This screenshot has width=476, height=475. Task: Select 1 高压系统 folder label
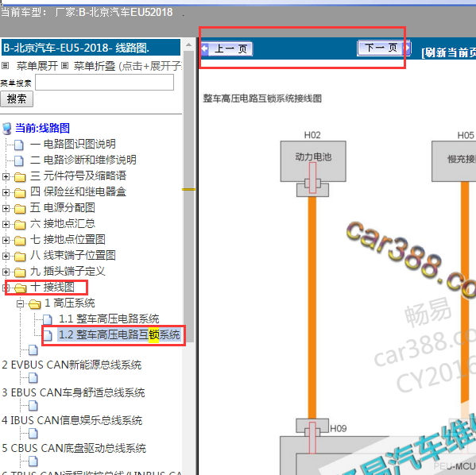point(70,303)
